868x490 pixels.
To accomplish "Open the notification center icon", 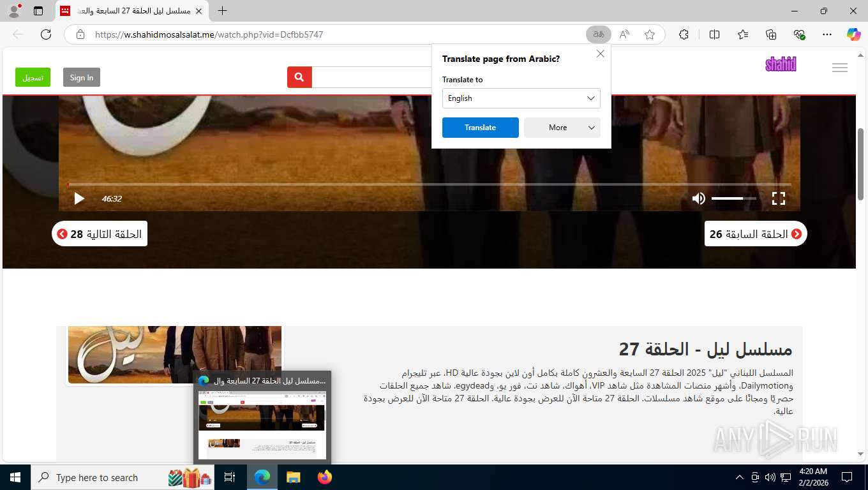I will click(x=847, y=477).
